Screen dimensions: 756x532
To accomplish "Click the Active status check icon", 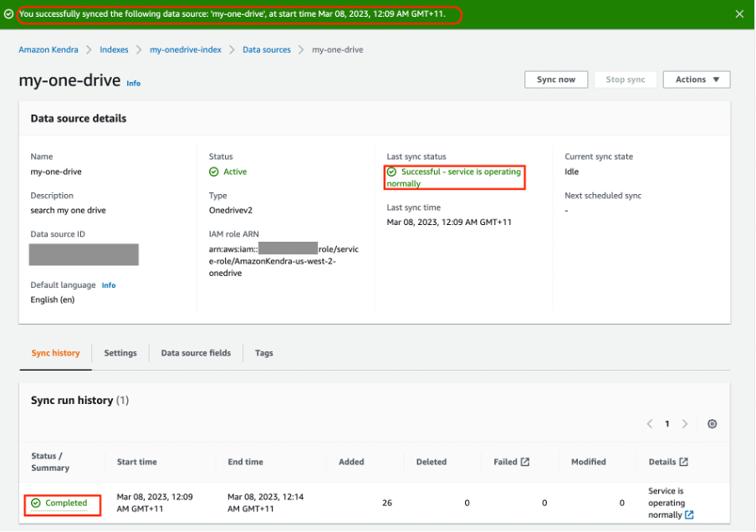I will click(x=214, y=171).
